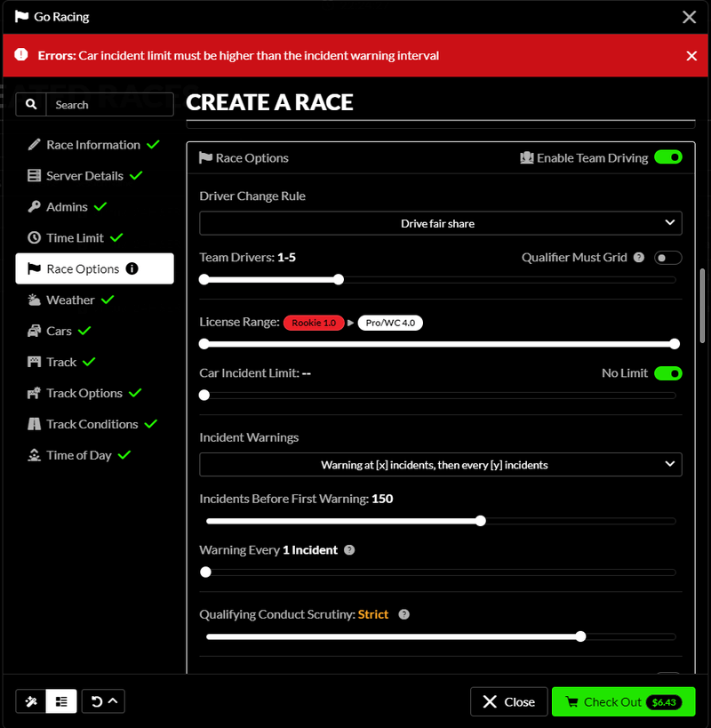Click Incidents Before First Warning slider handle

(x=481, y=521)
